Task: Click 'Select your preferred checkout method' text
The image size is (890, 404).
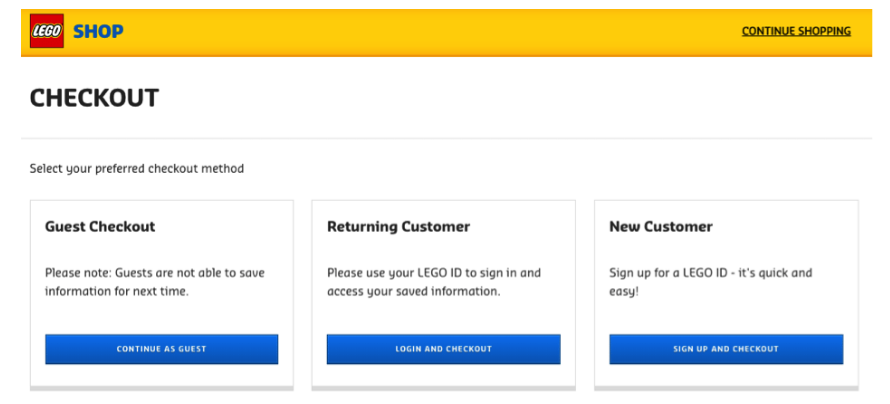Action: [137, 169]
